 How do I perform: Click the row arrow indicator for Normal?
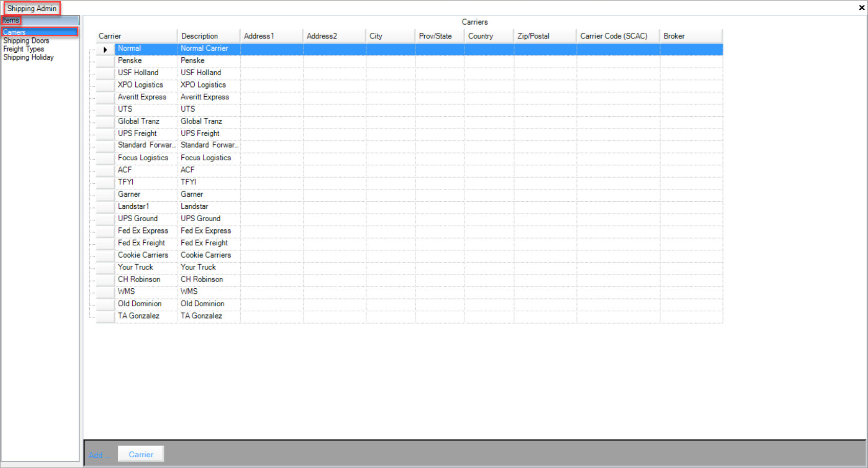pos(105,50)
